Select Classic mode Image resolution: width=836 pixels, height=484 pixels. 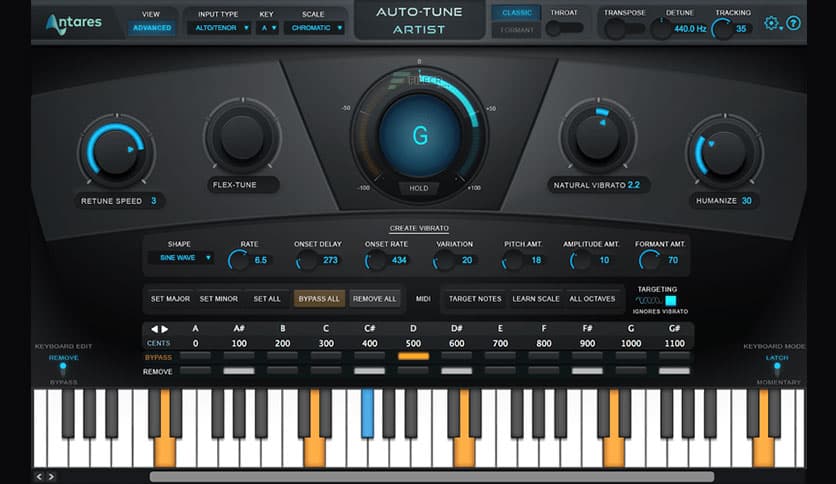pos(517,13)
